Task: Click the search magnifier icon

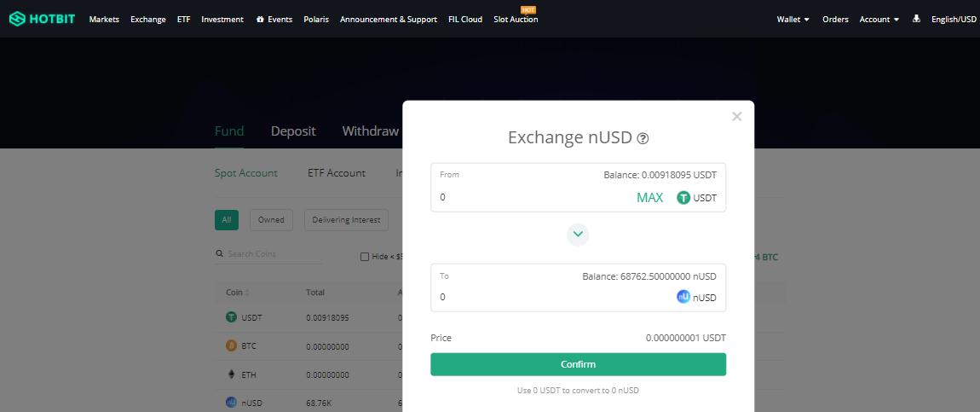Action: [x=219, y=254]
